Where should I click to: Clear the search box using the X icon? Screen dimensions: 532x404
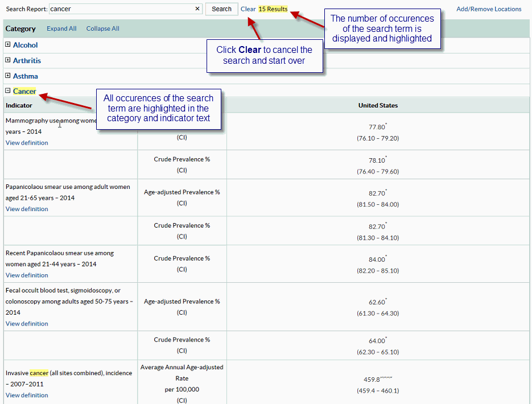197,9
